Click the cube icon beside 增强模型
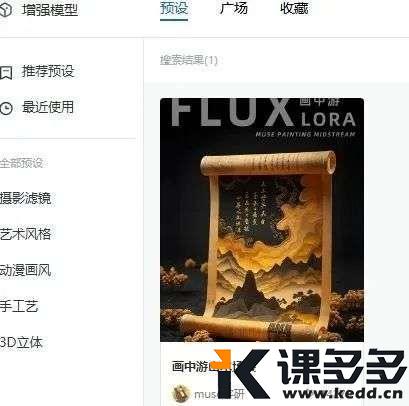The width and height of the screenshot is (409, 406). point(5,10)
